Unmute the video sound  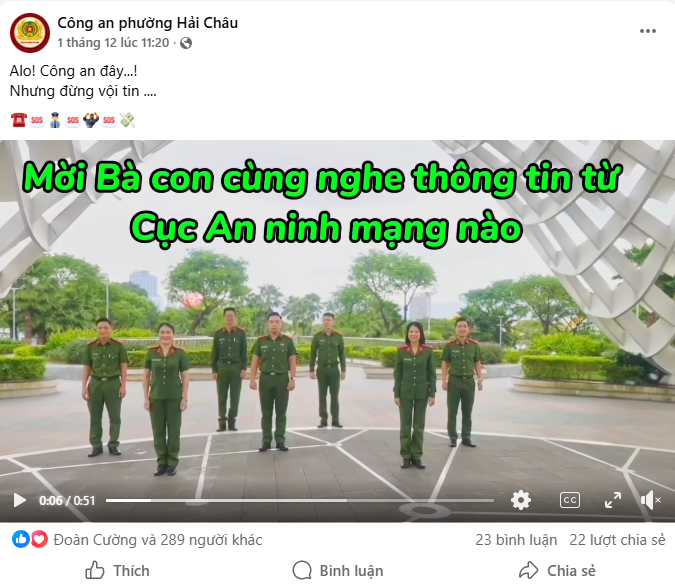pos(650,500)
